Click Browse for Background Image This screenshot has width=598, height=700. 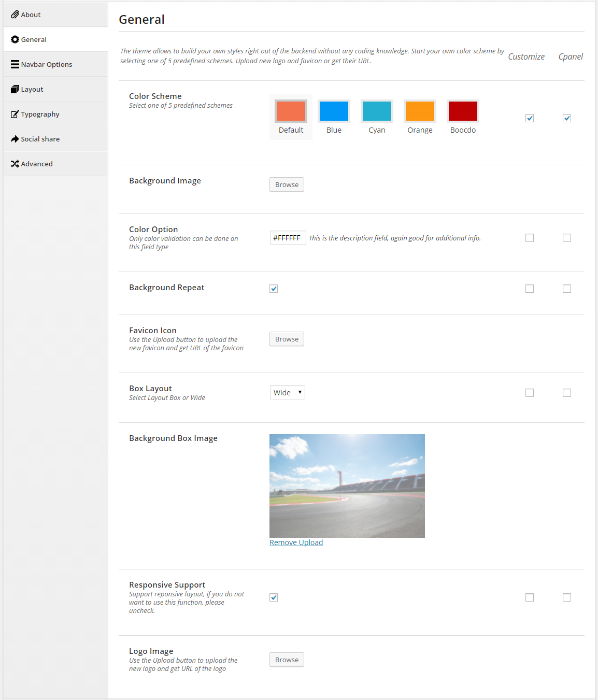pos(287,184)
